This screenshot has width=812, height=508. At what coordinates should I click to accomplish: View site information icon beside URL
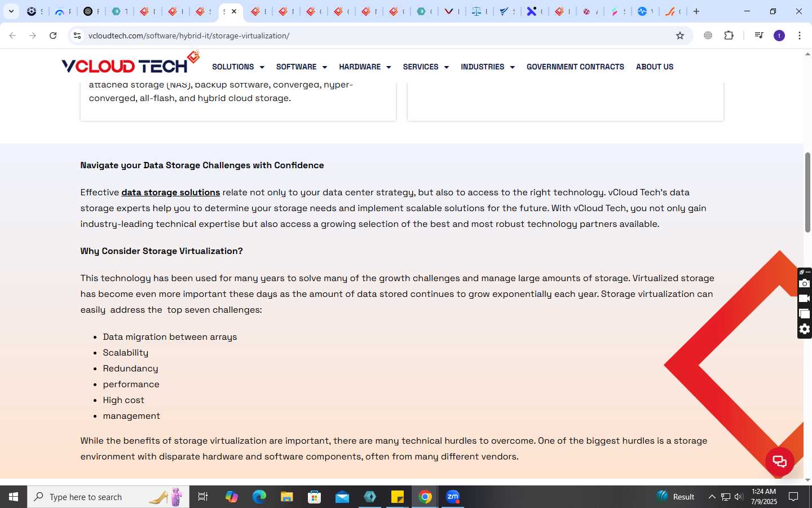coord(77,36)
